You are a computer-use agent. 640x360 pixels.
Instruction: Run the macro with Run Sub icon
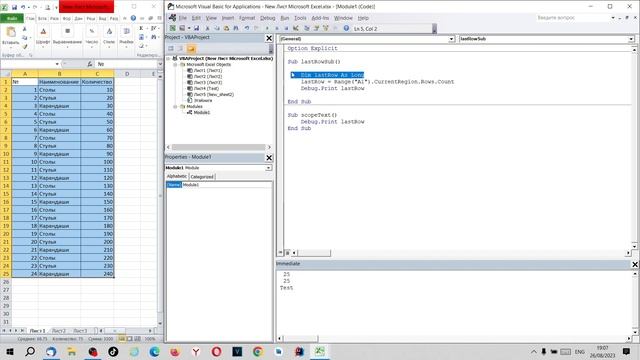[267, 28]
